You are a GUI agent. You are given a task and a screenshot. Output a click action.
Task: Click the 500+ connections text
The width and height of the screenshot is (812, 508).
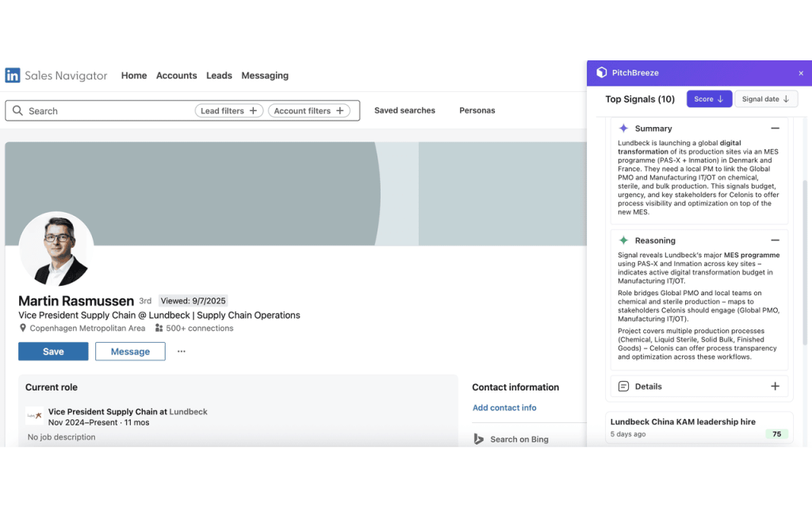click(x=200, y=328)
